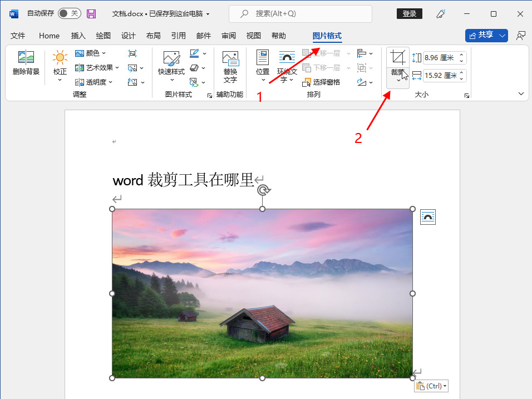Click the picture height input field
Screen dimensions: 532x399
point(440,58)
